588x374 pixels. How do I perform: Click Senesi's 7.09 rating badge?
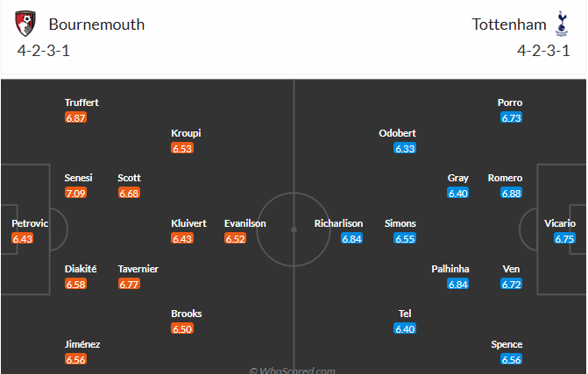pyautogui.click(x=76, y=193)
